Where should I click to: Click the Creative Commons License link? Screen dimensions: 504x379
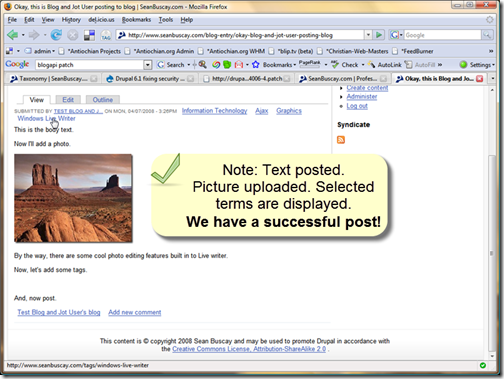point(249,349)
